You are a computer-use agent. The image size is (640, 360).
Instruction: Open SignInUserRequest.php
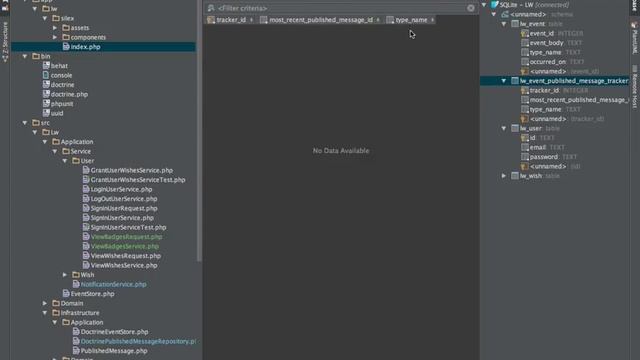tap(124, 208)
